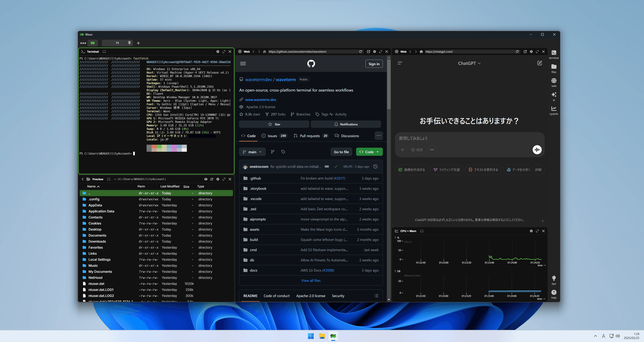The height and width of the screenshot is (342, 644).
Task: Open the sysinfo widget in Wave sidebar
Action: (x=553, y=110)
